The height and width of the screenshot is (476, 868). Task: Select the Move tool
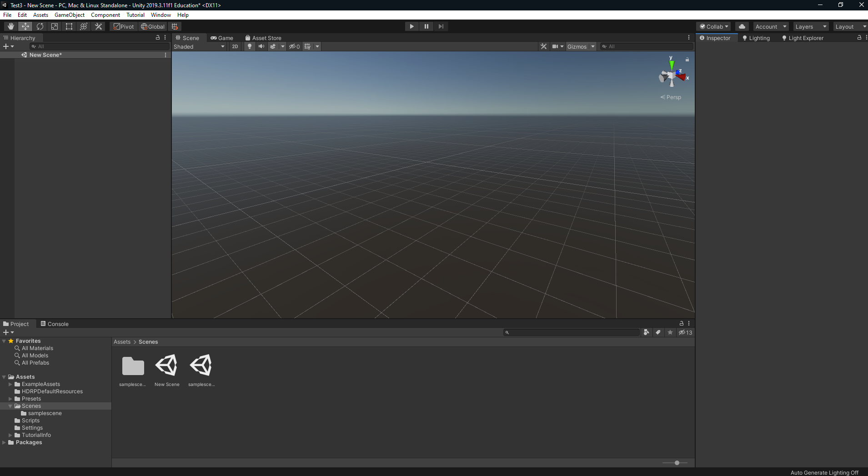click(x=25, y=26)
